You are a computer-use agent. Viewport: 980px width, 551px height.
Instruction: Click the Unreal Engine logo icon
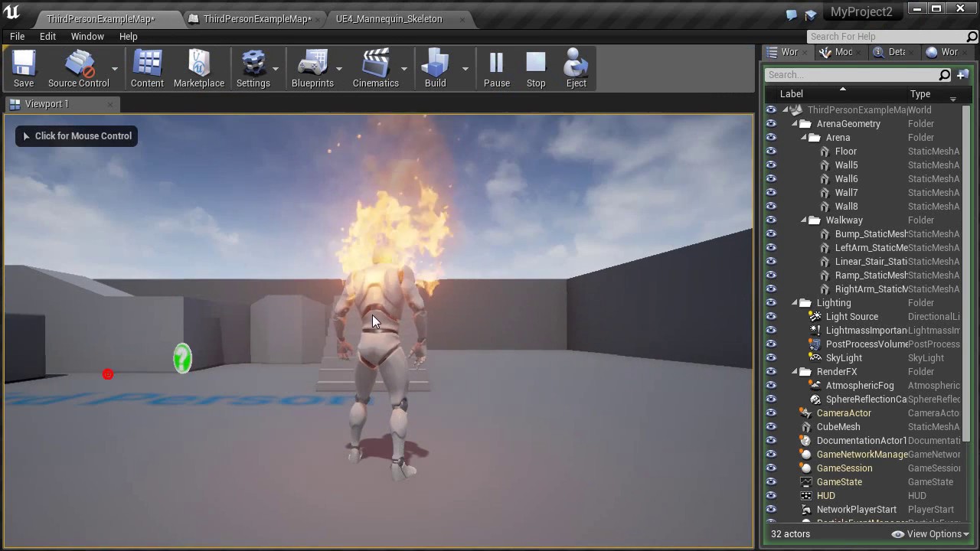click(x=12, y=12)
